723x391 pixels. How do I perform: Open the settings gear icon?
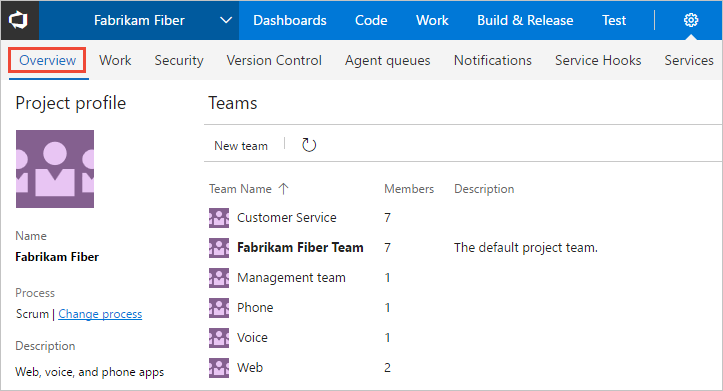(x=690, y=20)
